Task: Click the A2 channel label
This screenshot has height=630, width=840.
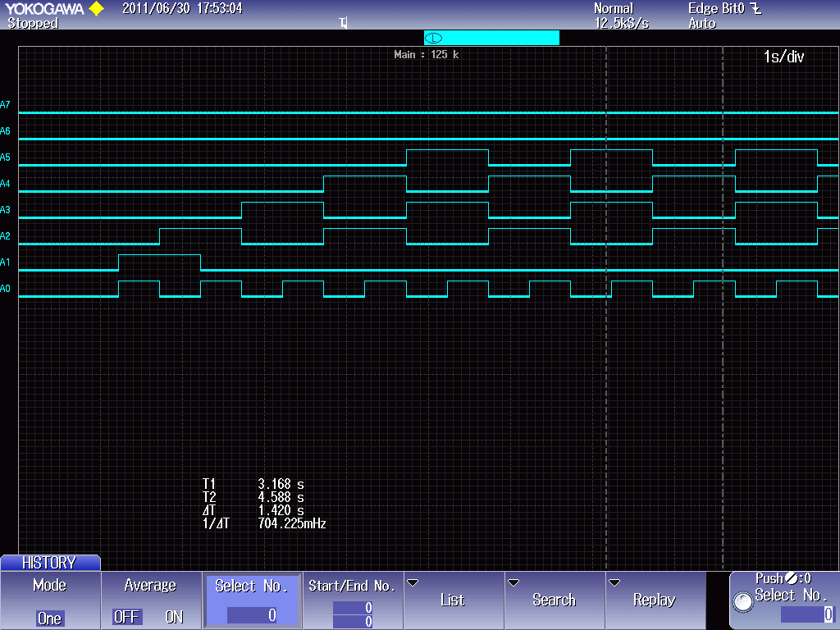Action: click(x=6, y=236)
